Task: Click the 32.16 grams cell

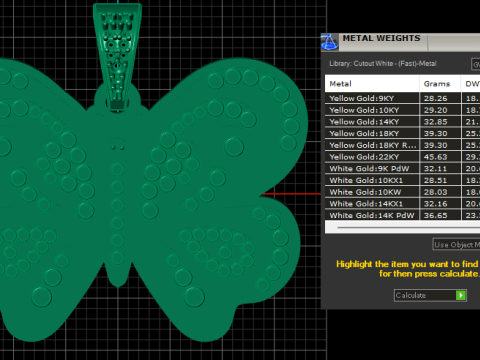Action: coord(440,204)
